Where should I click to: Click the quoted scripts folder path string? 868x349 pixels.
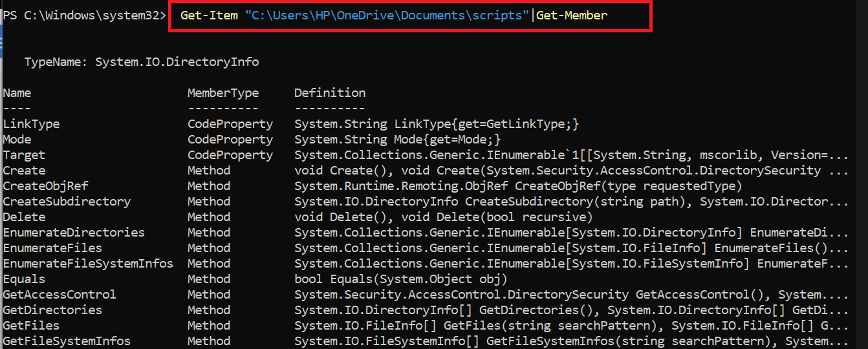[x=387, y=16]
